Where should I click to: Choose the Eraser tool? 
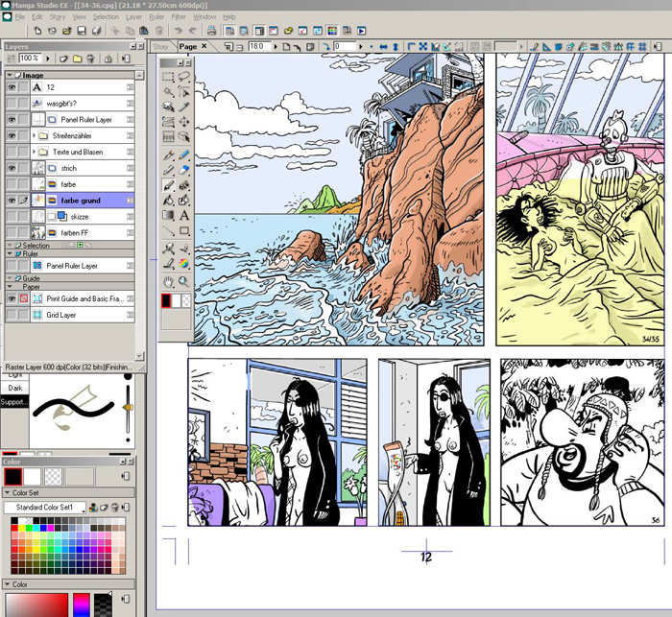point(183,170)
